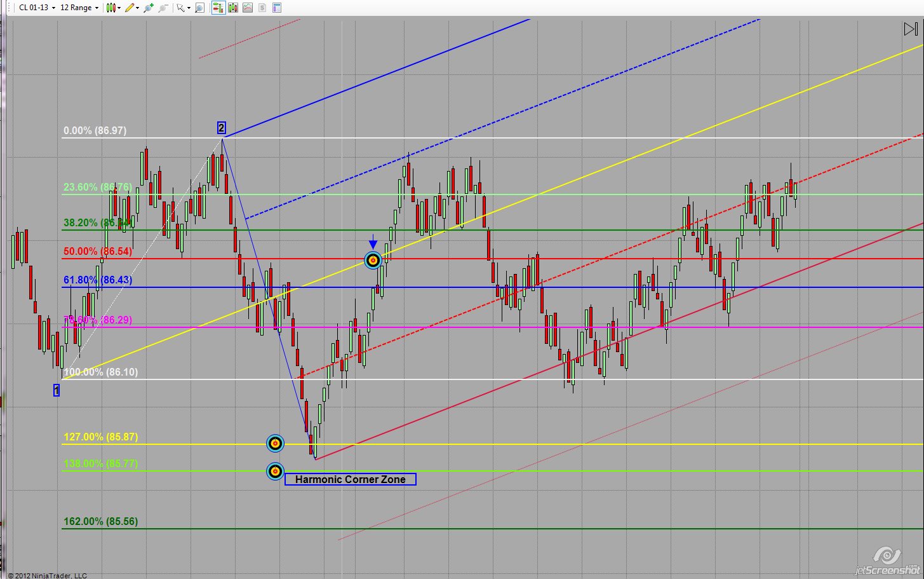Viewport: 924px width, 579px height.
Task: Open the CL 01-13 instrument selector
Action: click(37, 8)
